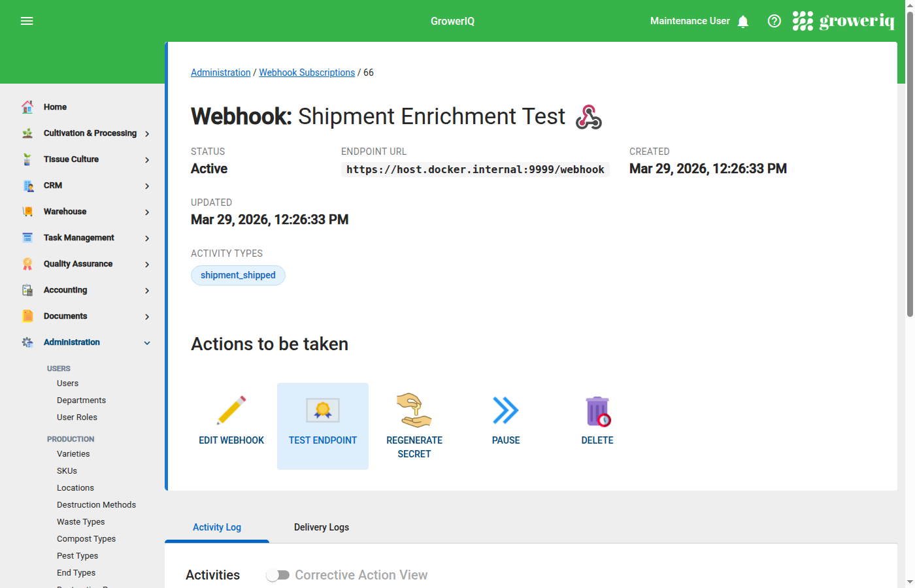This screenshot has height=588, width=915.
Task: Open the hamburger menu icon
Action: point(27,20)
